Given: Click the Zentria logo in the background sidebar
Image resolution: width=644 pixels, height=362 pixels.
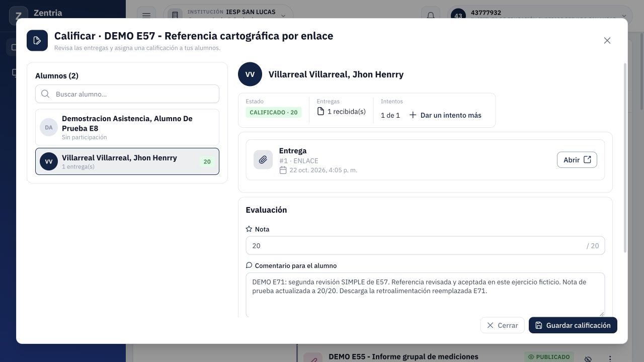Looking at the screenshot, I should pyautogui.click(x=19, y=16).
